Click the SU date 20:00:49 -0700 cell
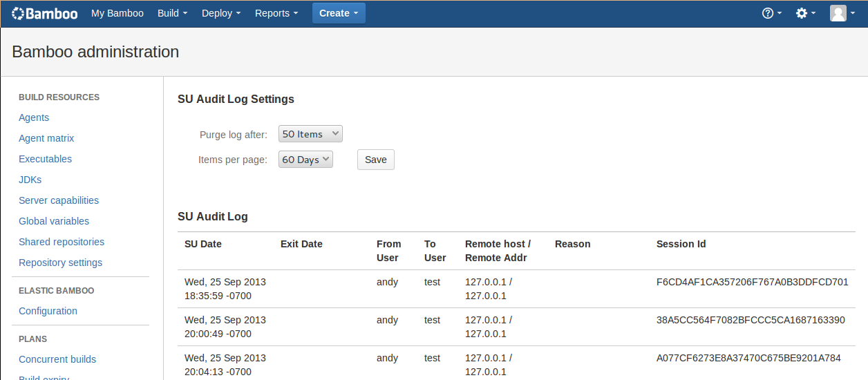 [x=225, y=327]
